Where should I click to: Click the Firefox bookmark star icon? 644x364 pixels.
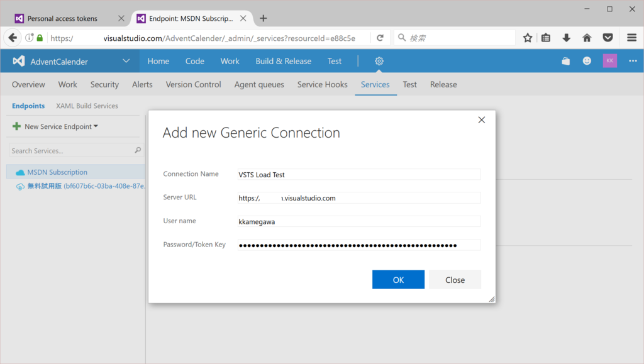(528, 38)
